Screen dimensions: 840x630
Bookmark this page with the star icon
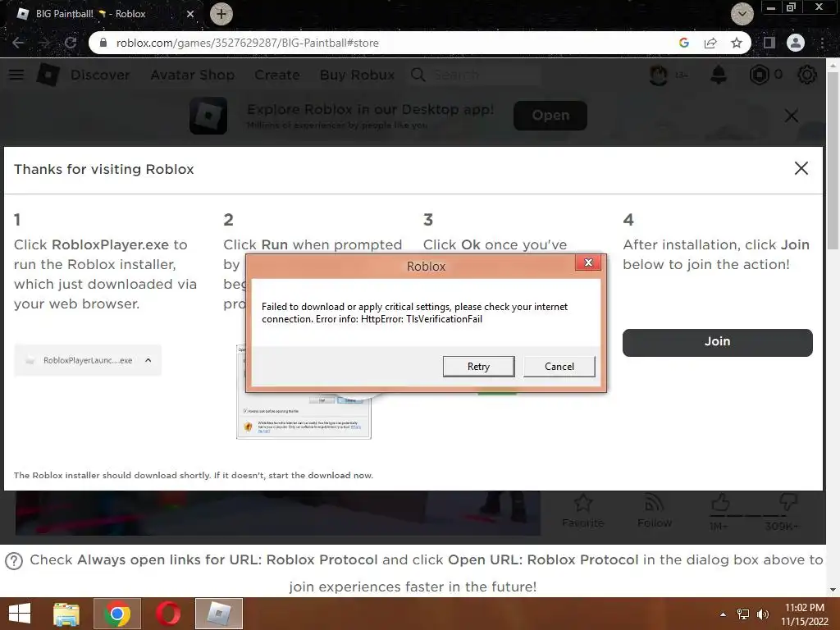737,43
